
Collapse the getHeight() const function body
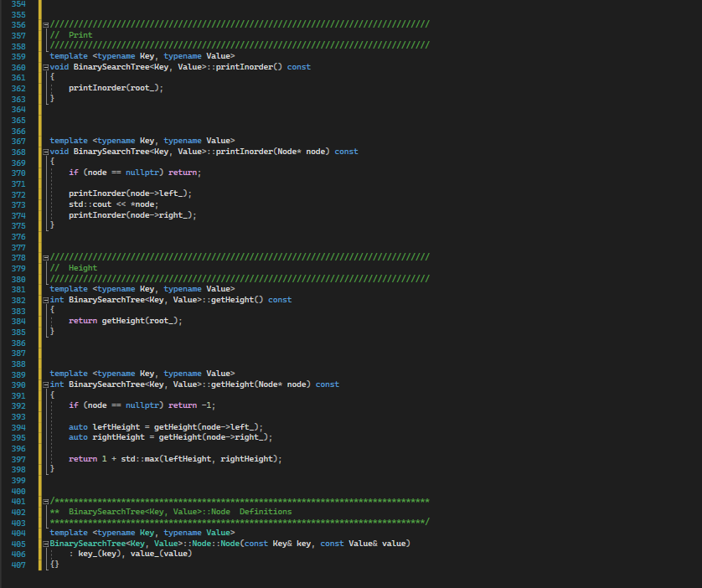pos(44,299)
